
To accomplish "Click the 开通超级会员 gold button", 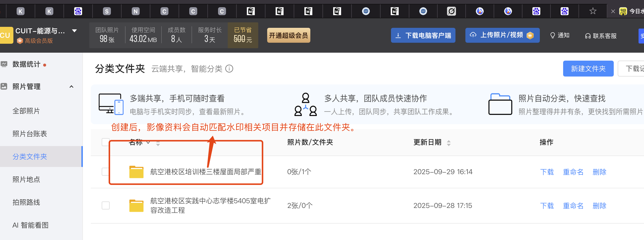I will (x=288, y=35).
